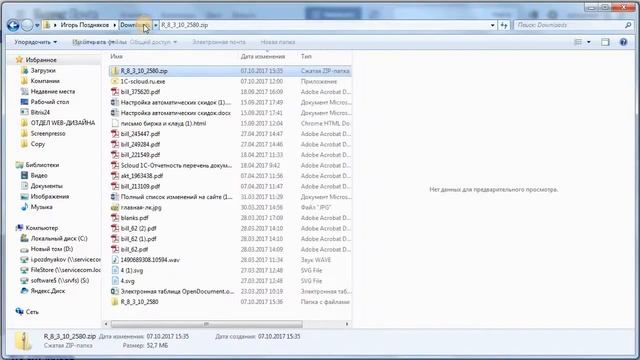The height and width of the screenshot is (360, 640).
Task: Expand the arrow after the Downloads breadcrumb
Action: point(156,25)
